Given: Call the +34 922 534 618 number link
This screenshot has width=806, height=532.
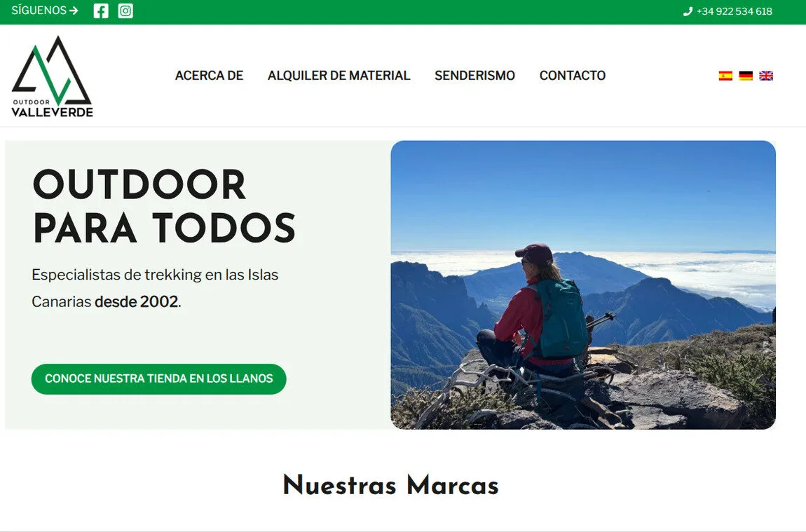Looking at the screenshot, I should (734, 11).
